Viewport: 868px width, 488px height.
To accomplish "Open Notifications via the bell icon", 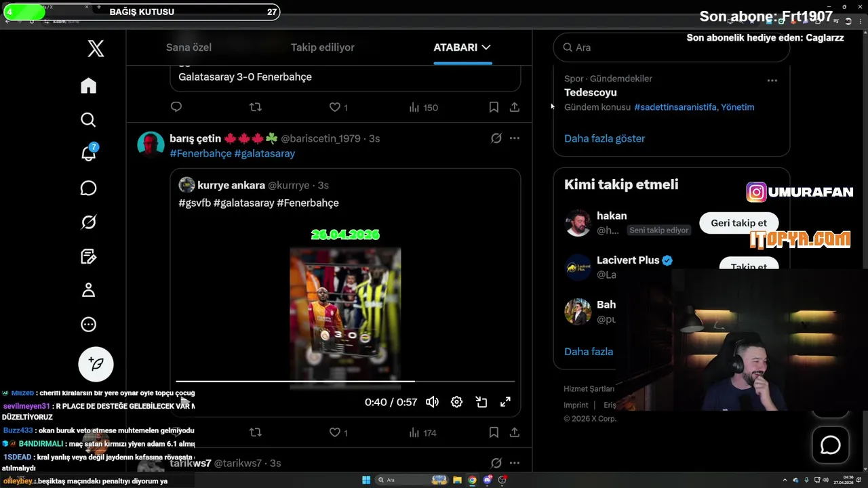I will tap(88, 153).
